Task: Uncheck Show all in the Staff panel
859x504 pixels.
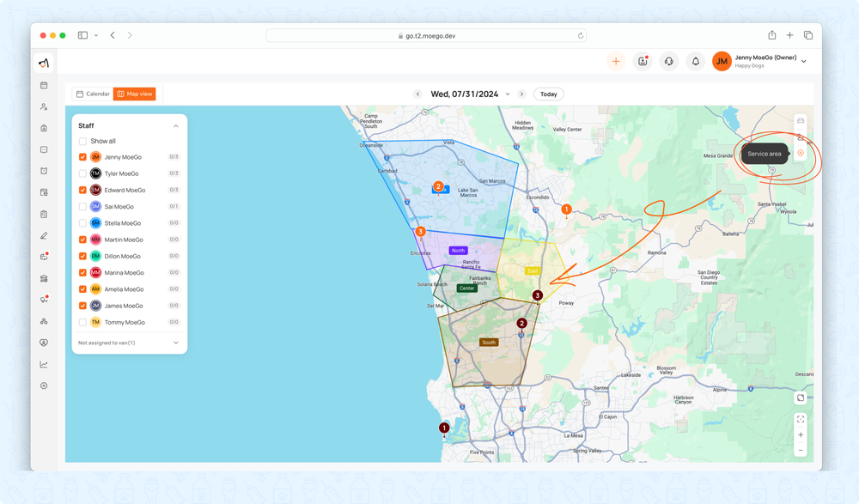Action: 83,141
